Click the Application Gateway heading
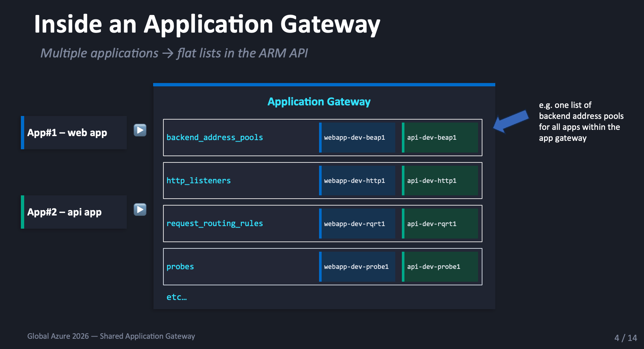The height and width of the screenshot is (349, 644). click(x=319, y=102)
